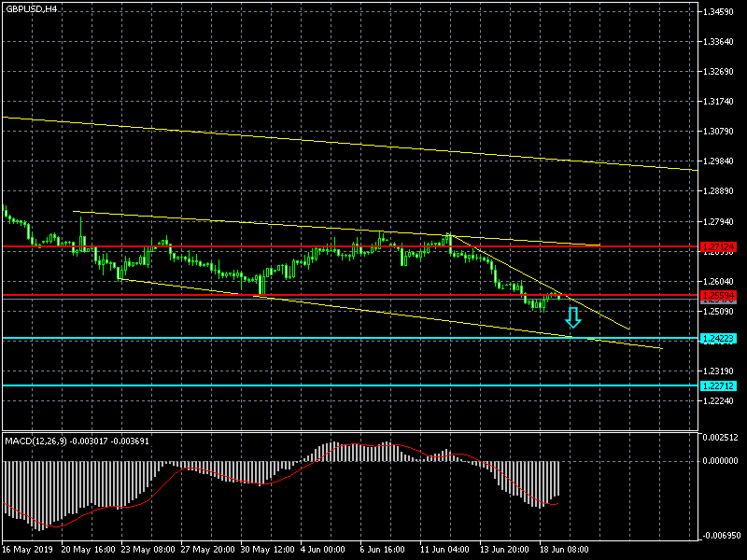Select the topmost long yellow trendline
Image resolution: width=747 pixels, height=560 pixels.
point(280,135)
